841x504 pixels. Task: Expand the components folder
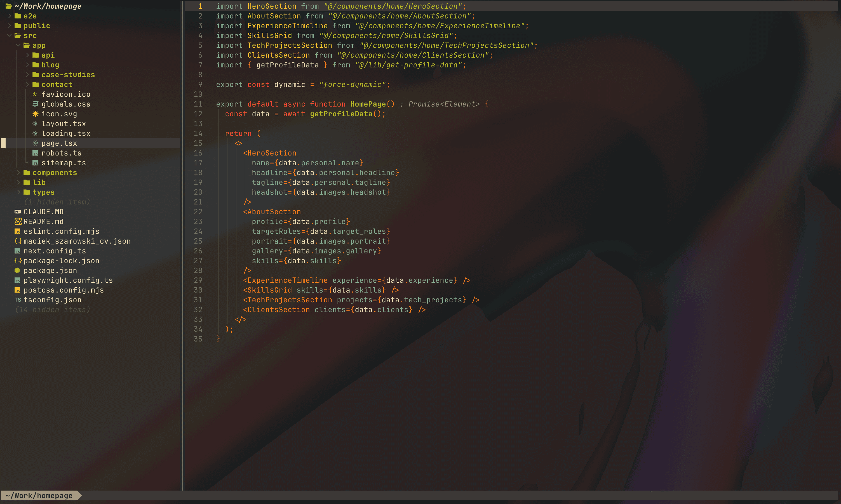point(18,173)
